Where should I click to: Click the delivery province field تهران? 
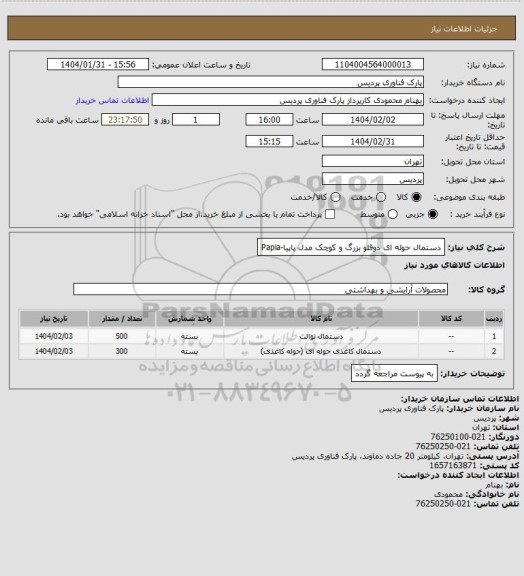click(373, 161)
